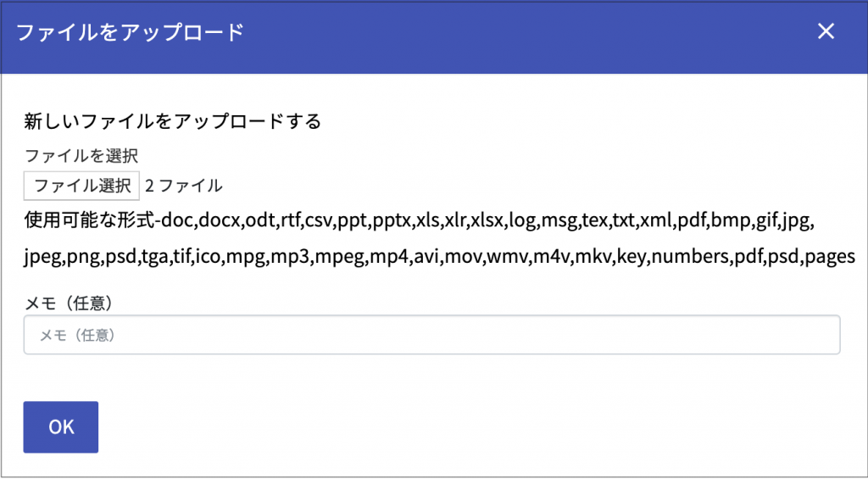Click the ファイルをアップロード dialog title
This screenshot has width=868, height=479.
[131, 32]
